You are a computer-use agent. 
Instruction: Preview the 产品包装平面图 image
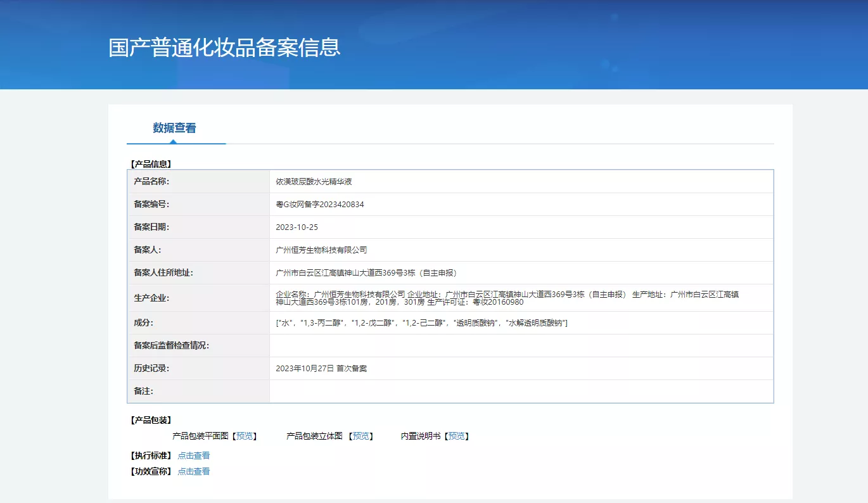(x=244, y=436)
